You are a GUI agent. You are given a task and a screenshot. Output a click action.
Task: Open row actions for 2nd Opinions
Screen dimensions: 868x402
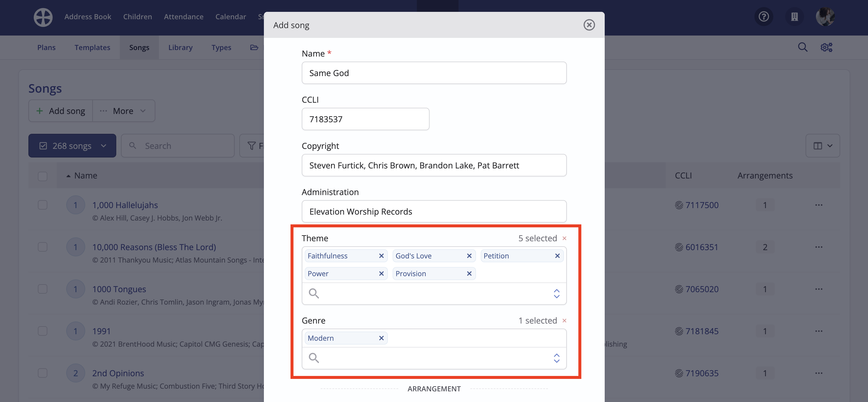(819, 373)
